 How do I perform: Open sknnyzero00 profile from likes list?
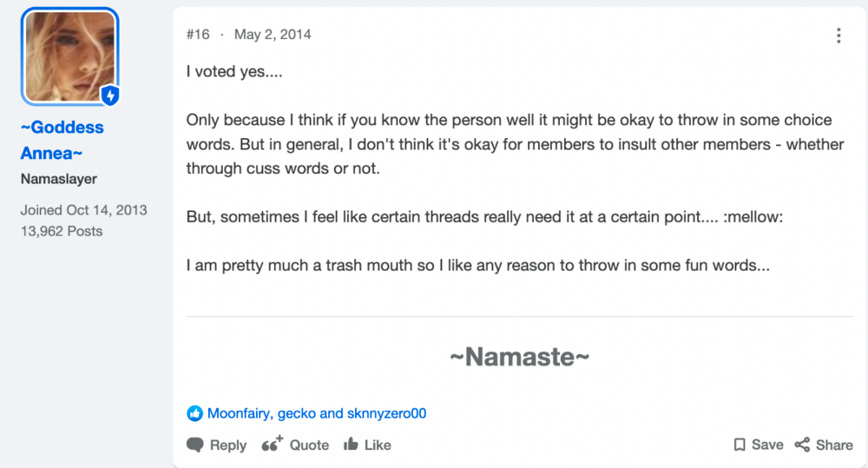pyautogui.click(x=386, y=413)
